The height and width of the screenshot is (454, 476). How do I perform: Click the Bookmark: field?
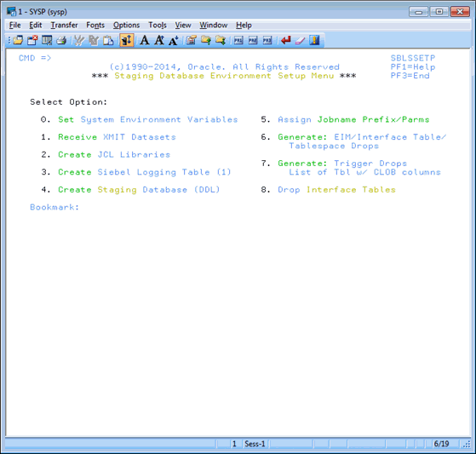tap(54, 207)
